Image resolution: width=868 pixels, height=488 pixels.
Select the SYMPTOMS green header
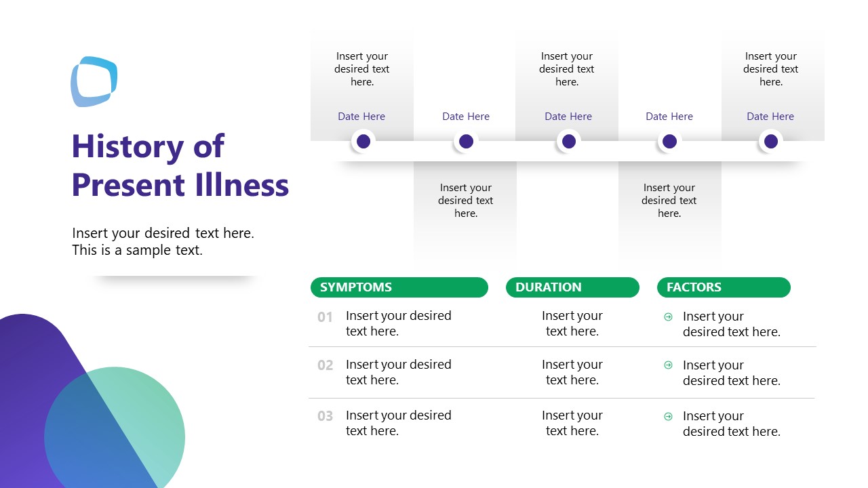point(399,287)
